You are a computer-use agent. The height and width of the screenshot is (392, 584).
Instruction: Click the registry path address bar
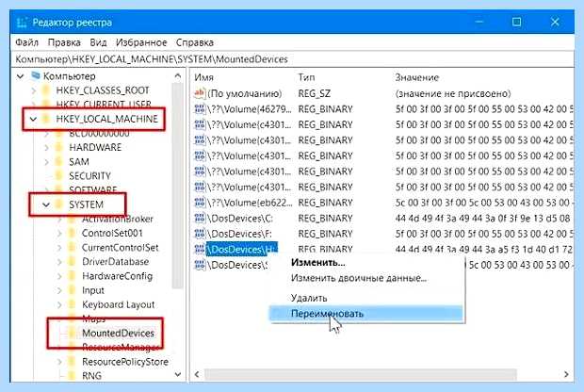(x=292, y=59)
